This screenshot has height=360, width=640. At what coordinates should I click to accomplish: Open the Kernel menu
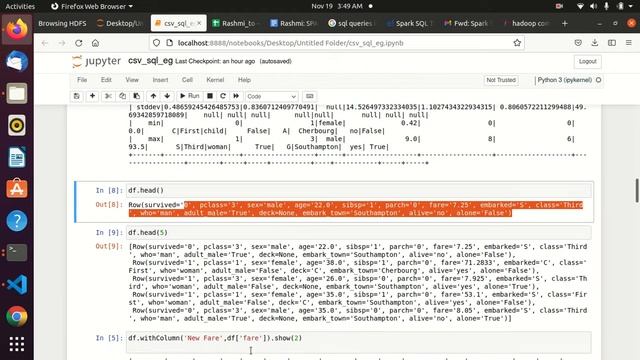click(x=215, y=80)
